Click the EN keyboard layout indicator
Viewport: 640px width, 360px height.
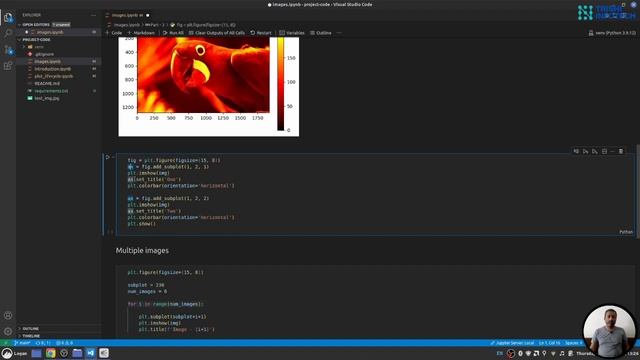coord(500,353)
